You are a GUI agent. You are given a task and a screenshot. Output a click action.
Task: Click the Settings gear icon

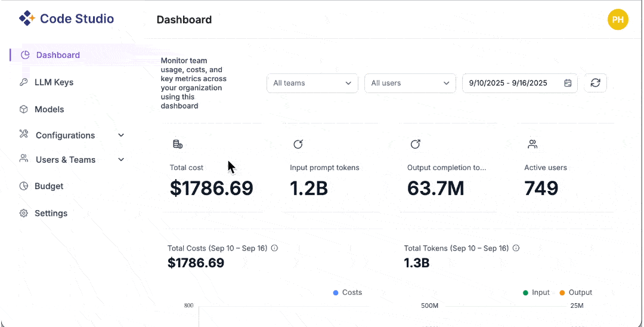[23, 213]
